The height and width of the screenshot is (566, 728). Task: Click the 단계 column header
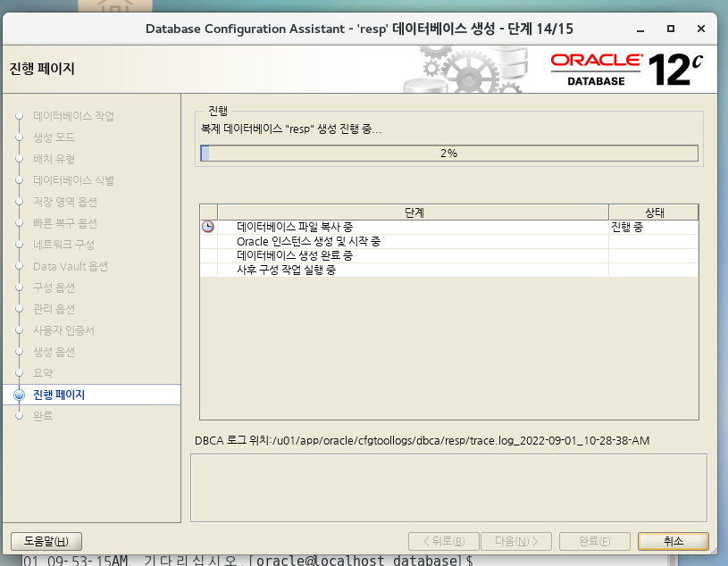tap(414, 212)
